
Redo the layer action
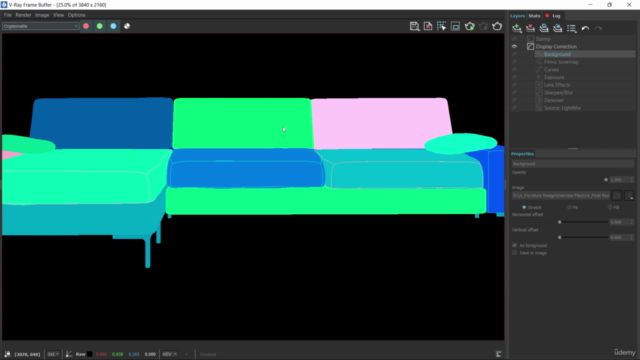pyautogui.click(x=598, y=28)
